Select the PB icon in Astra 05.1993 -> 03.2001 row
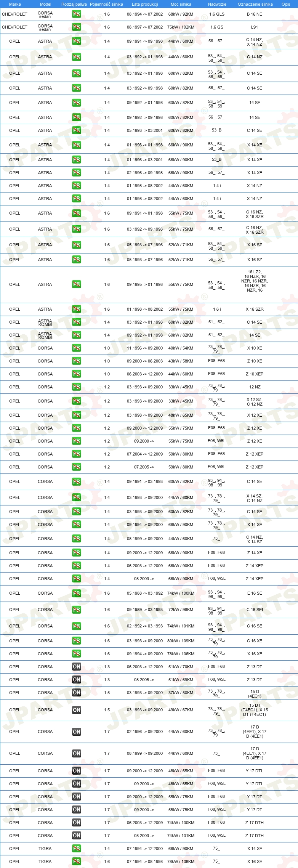298x868 pixels. coord(76,130)
